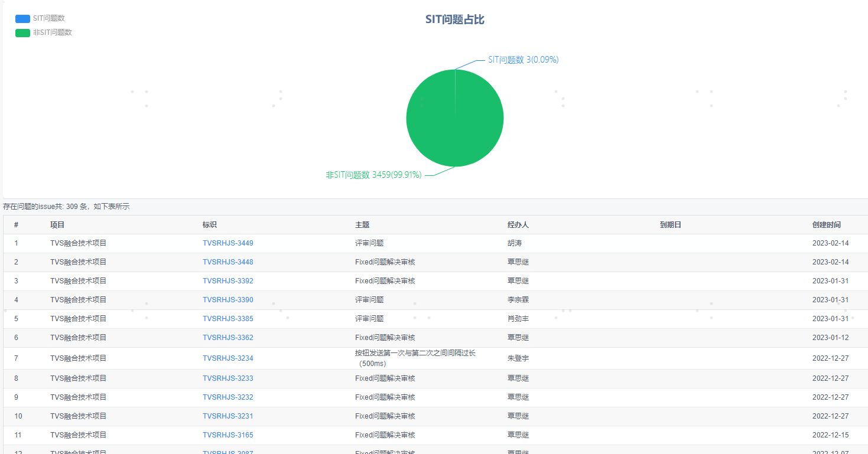Open issue link TVSRHJS-3231
Viewport: 868px width, 454px height.
[x=227, y=416]
